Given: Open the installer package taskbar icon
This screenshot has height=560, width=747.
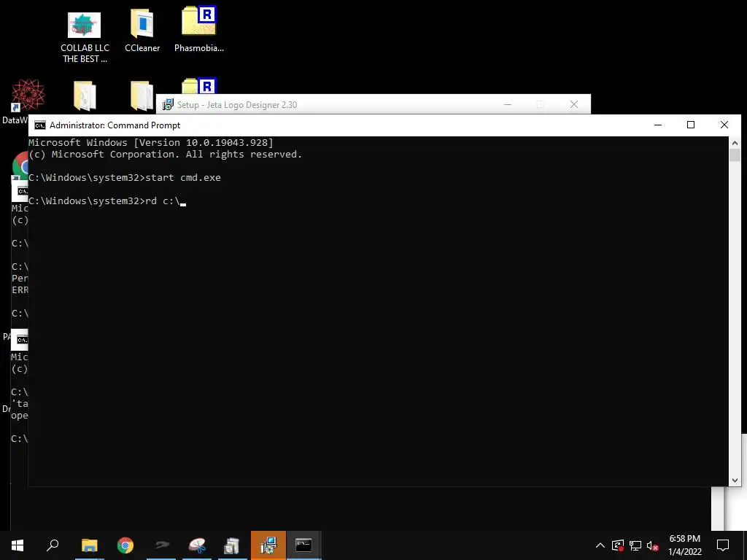Looking at the screenshot, I should tap(232, 545).
